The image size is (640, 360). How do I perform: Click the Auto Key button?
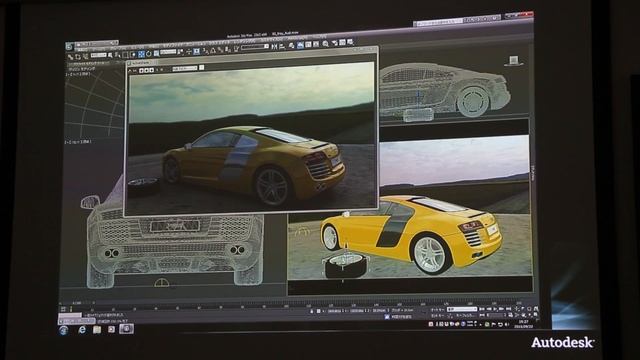click(x=437, y=309)
